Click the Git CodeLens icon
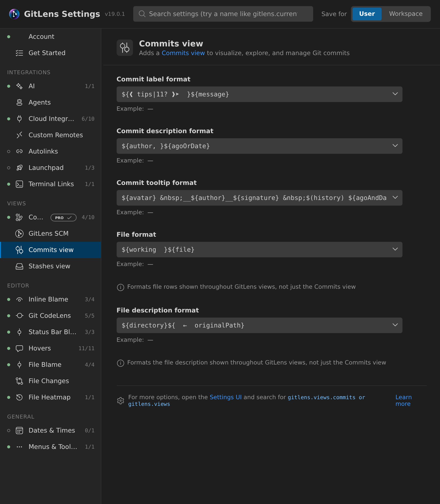Viewport: 440px width, 504px height. click(19, 316)
